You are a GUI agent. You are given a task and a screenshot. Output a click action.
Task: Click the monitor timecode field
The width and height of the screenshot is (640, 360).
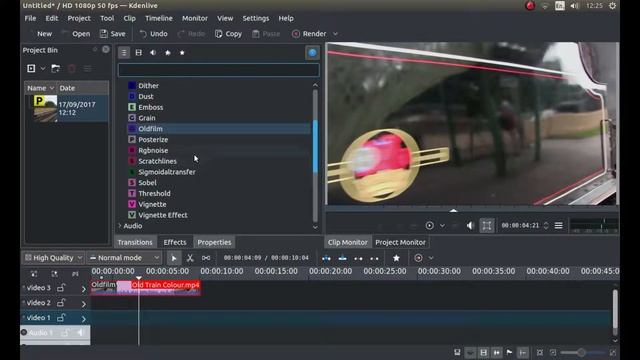pos(520,226)
